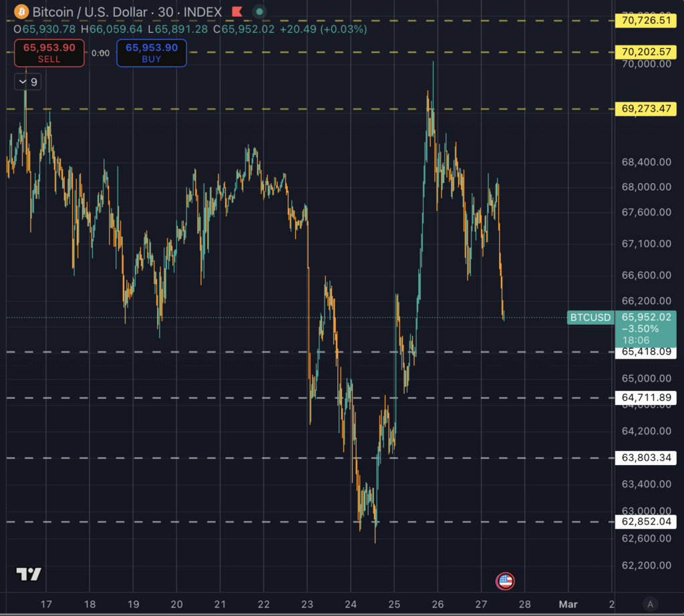Click the 0.00 spread value between order buttons

point(101,53)
